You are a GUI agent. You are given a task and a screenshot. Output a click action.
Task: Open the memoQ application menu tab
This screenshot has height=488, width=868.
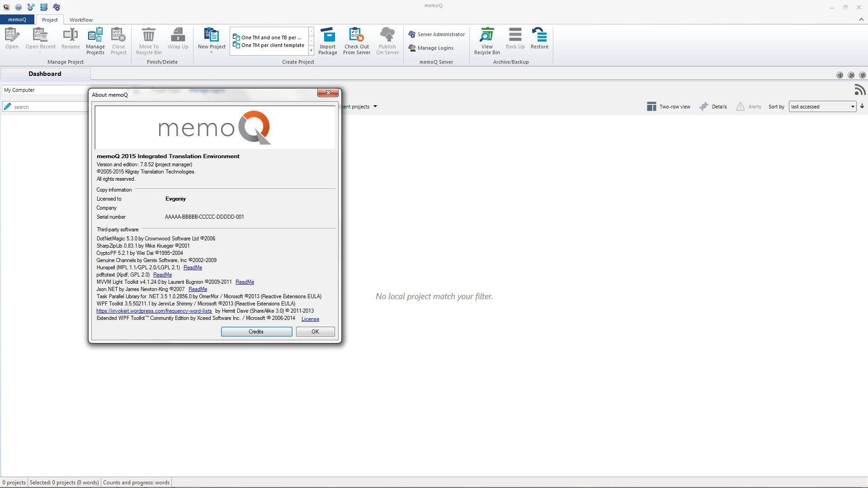[x=17, y=19]
